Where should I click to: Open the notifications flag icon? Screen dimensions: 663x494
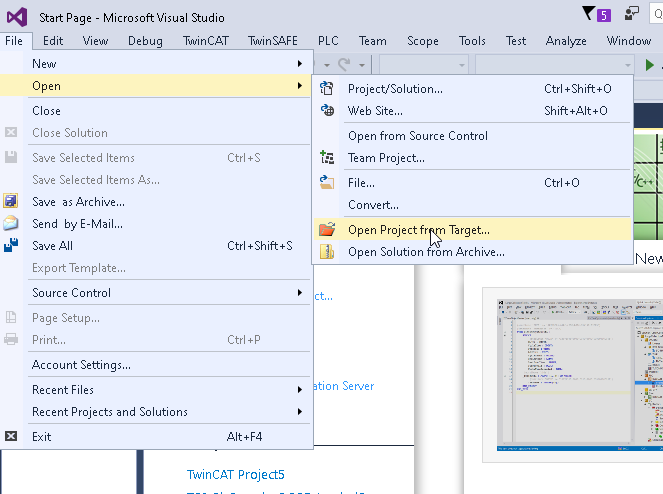click(588, 14)
